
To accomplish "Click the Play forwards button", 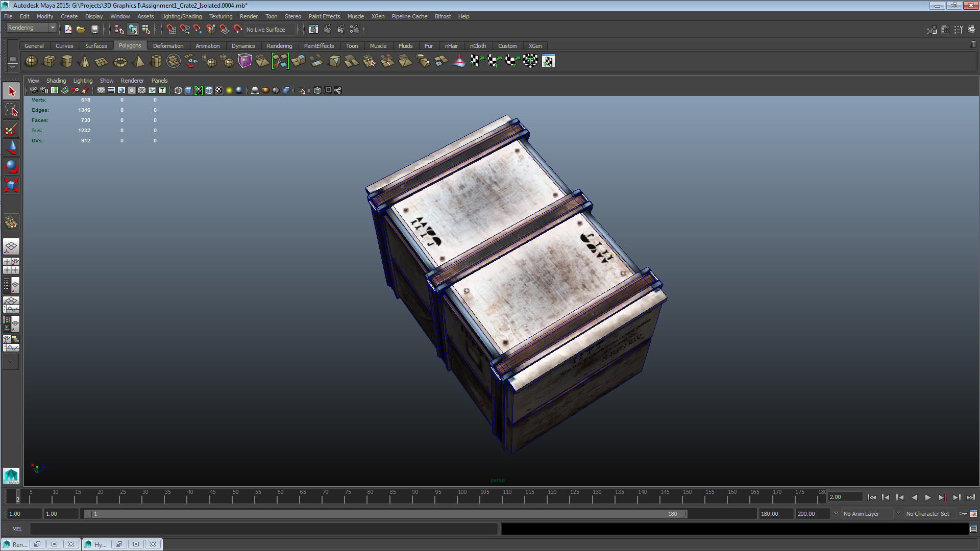I will [x=928, y=497].
